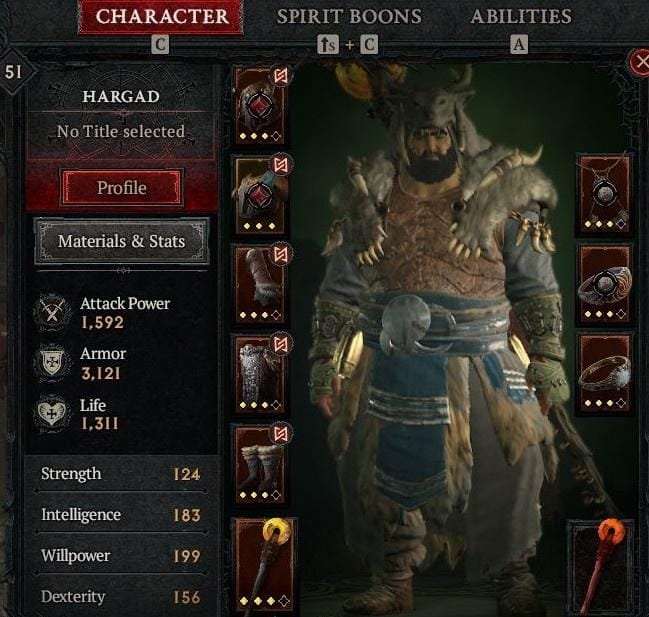Click the gloves equipment slot

click(x=260, y=284)
